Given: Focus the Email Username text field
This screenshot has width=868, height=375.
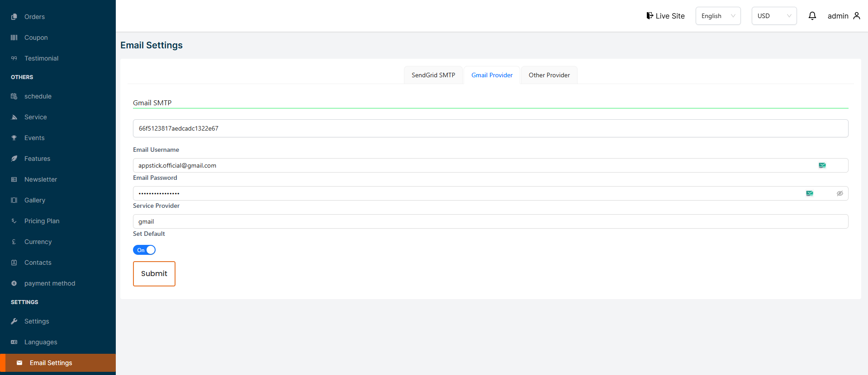Looking at the screenshot, I should 475,165.
